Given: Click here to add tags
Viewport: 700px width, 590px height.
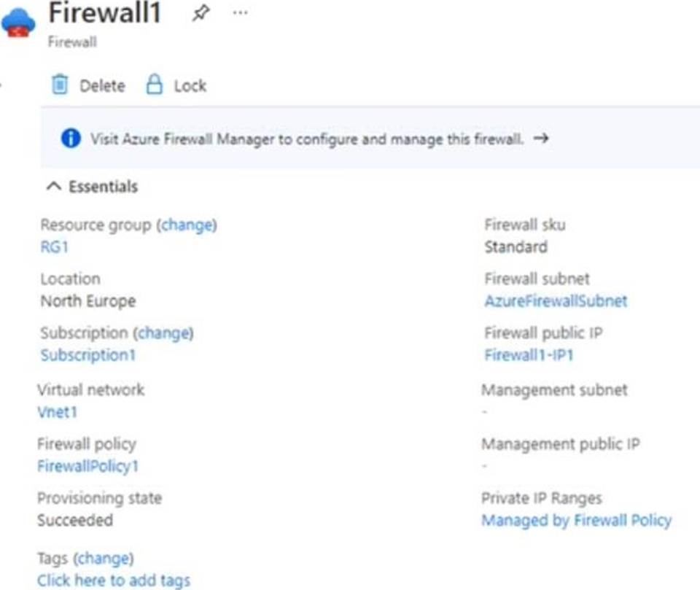Looking at the screenshot, I should tap(114, 581).
